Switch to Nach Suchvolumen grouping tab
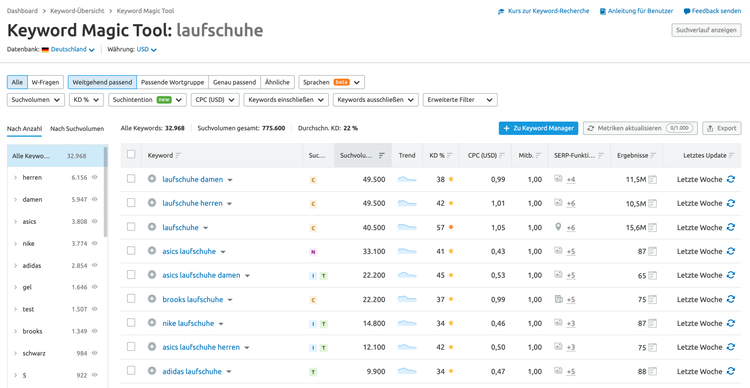Viewport: 750px width, 388px height. coord(77,129)
